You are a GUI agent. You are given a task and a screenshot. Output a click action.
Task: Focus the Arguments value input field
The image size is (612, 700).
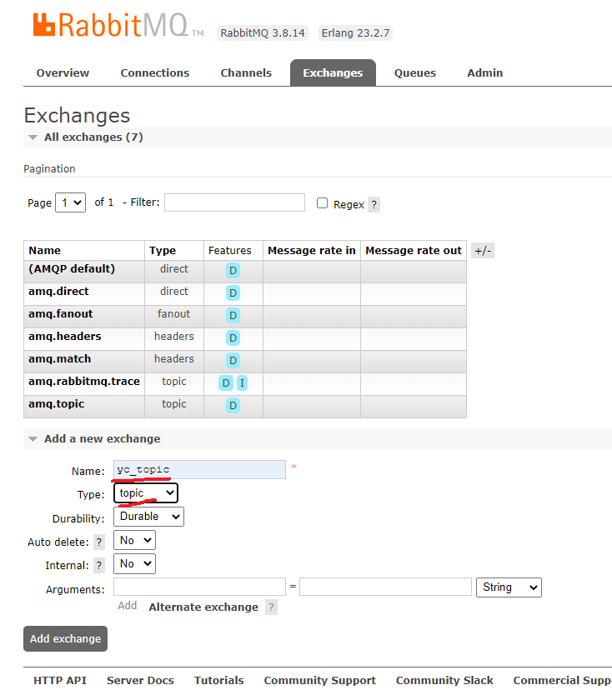point(385,587)
